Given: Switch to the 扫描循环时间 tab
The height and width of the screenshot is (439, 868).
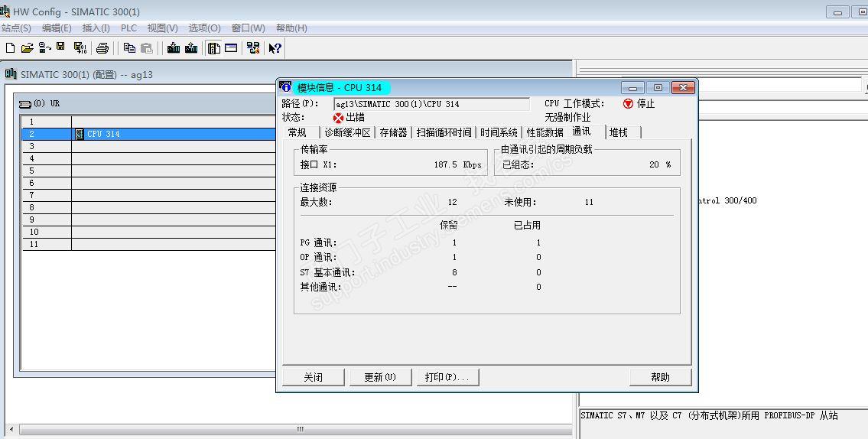Looking at the screenshot, I should pyautogui.click(x=444, y=132).
